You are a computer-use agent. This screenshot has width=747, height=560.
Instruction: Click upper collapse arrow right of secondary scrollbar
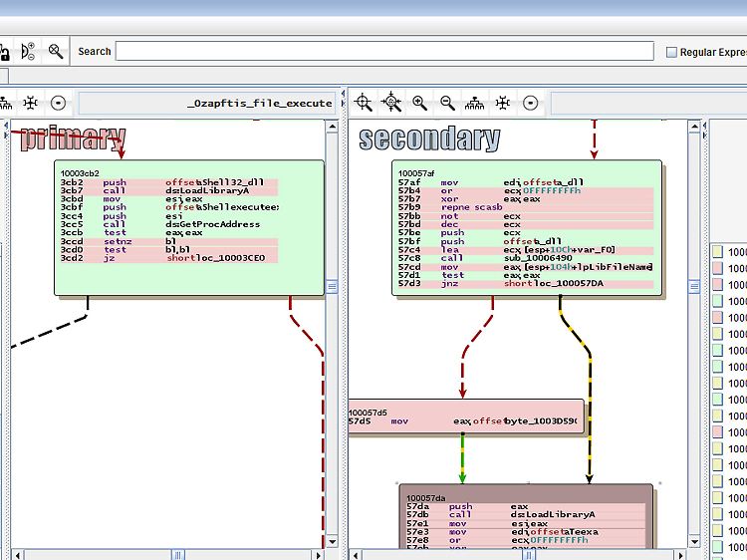coord(705,126)
